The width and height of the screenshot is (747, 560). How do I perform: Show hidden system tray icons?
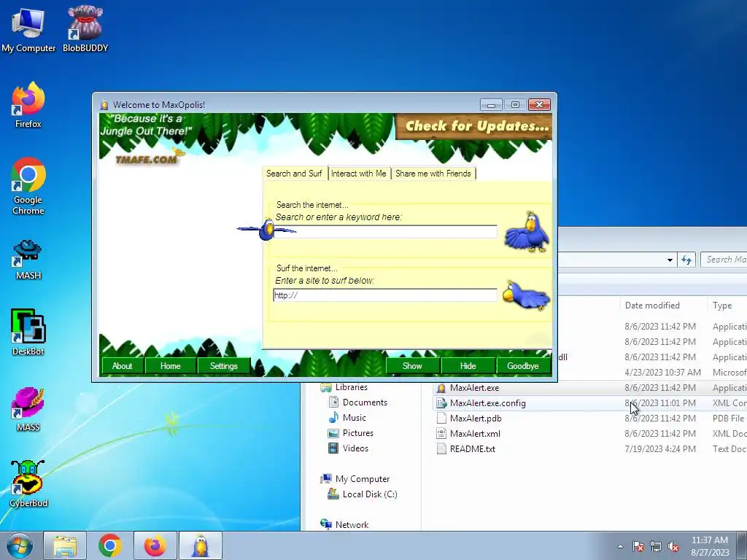click(x=620, y=547)
